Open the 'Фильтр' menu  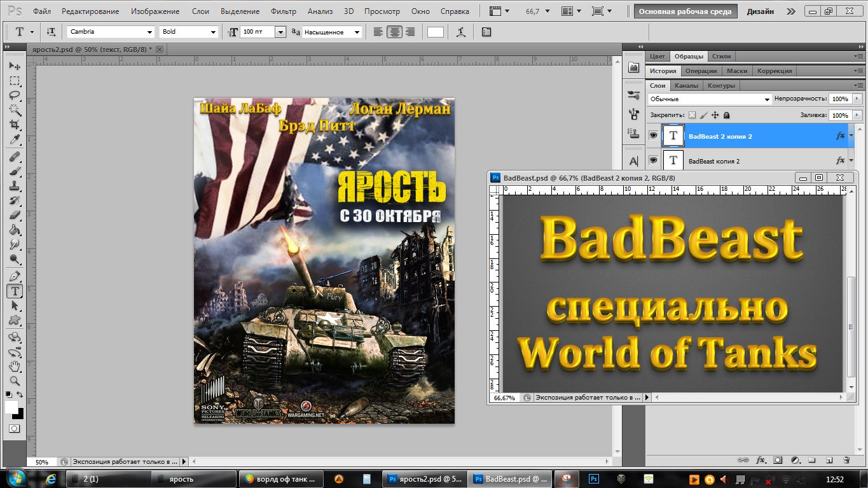tap(283, 11)
